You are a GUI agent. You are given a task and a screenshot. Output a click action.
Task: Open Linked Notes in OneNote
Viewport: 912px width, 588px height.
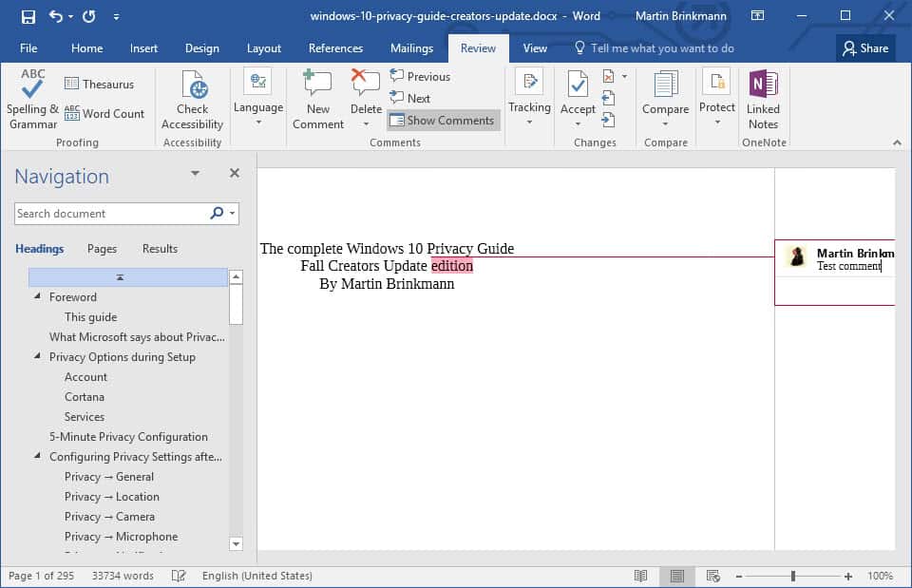click(763, 100)
